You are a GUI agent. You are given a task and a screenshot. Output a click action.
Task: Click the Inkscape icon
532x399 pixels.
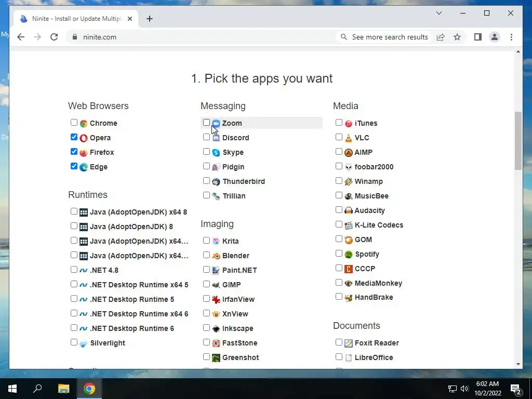(x=216, y=329)
